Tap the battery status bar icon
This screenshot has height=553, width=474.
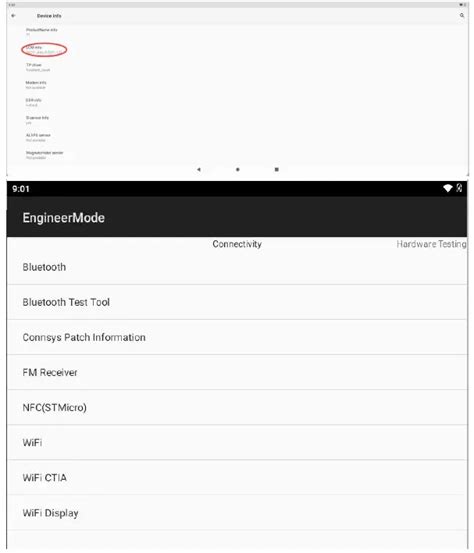pos(459,188)
